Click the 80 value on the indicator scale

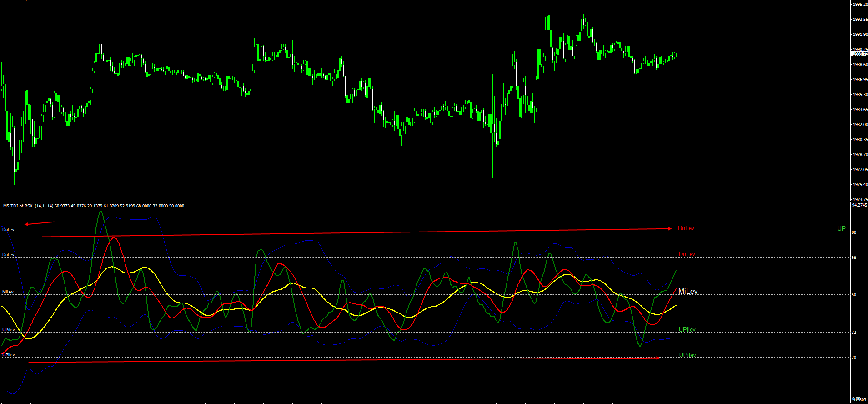tap(854, 232)
